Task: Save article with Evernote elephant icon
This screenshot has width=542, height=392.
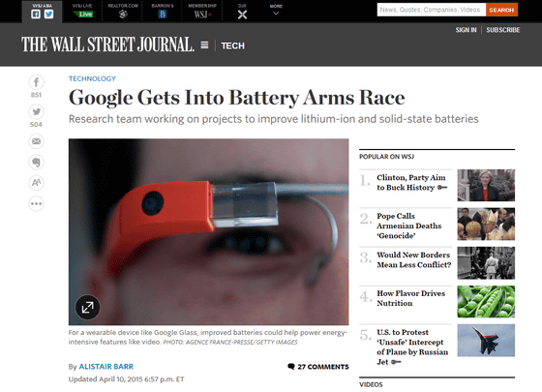Action: 37,163
